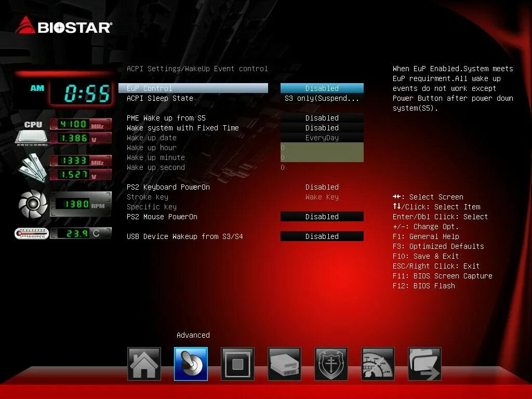532x399 pixels.
Task: Click the Wake up hour field
Action: tap(322, 148)
